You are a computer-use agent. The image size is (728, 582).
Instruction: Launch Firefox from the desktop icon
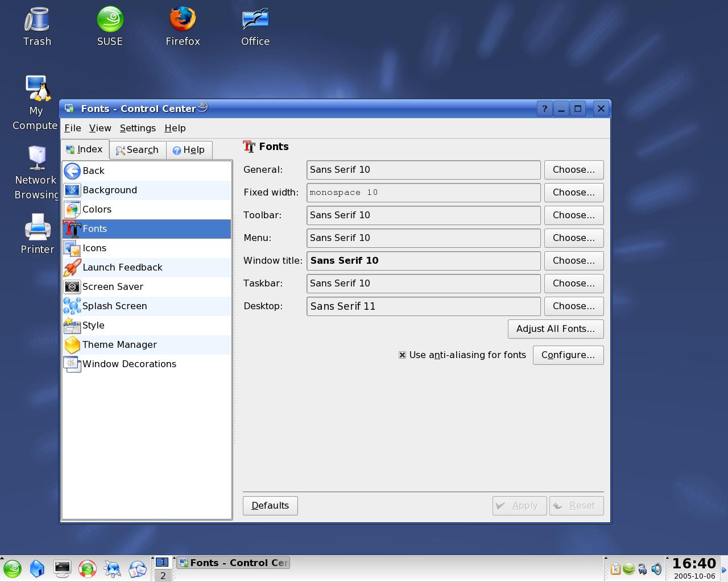click(183, 26)
